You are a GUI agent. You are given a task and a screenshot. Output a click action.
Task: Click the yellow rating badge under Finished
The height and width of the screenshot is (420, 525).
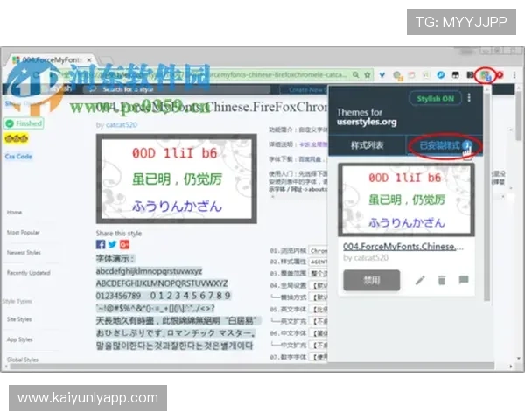[16, 138]
